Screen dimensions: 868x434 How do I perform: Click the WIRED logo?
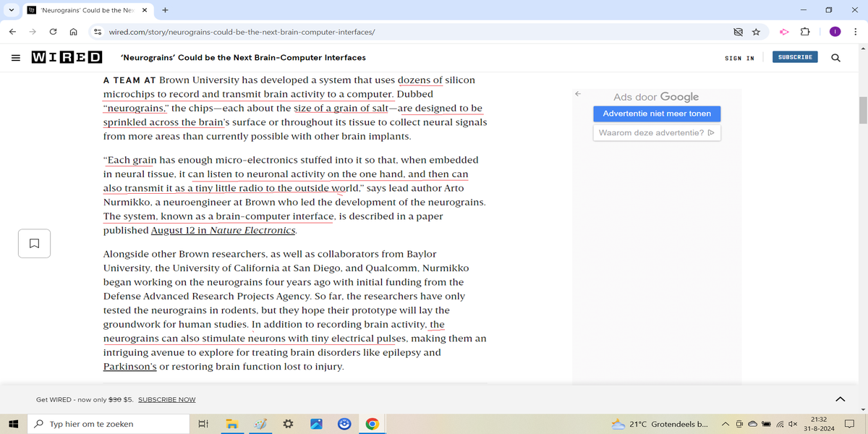coord(67,58)
